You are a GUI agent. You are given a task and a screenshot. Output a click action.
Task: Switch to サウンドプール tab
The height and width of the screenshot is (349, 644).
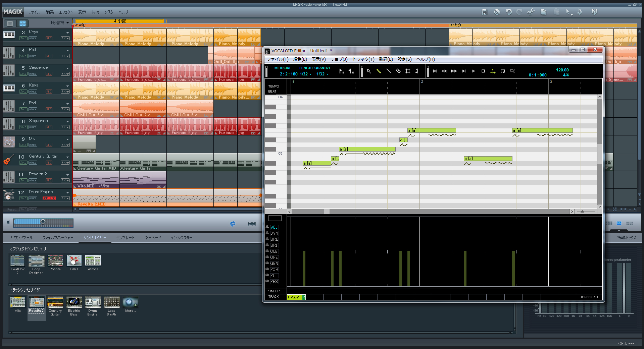click(21, 237)
